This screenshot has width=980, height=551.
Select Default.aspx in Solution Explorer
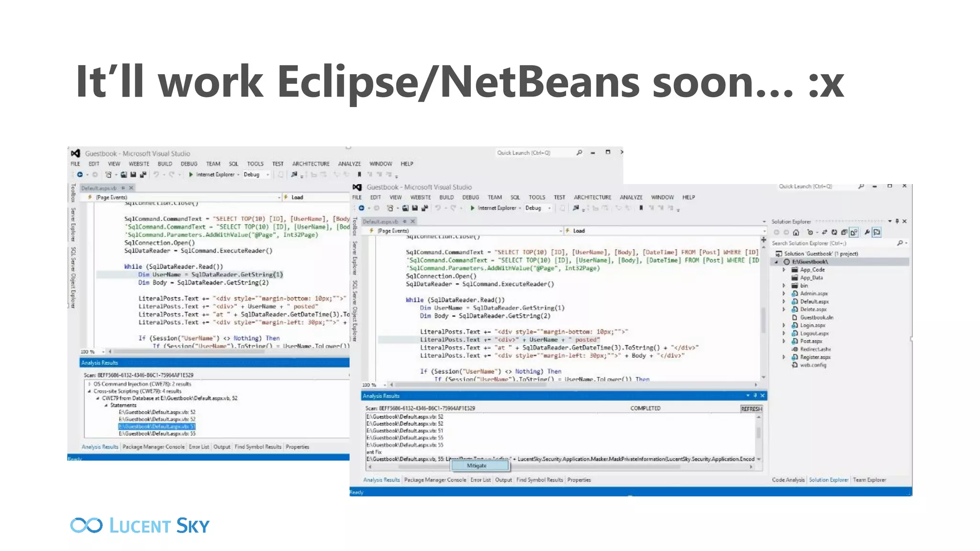pyautogui.click(x=814, y=301)
